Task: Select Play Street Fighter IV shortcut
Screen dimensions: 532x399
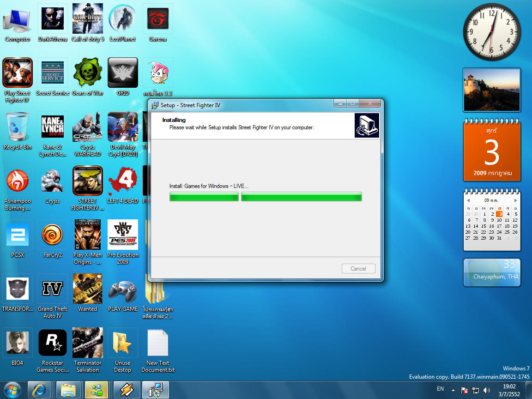Action: point(17,80)
